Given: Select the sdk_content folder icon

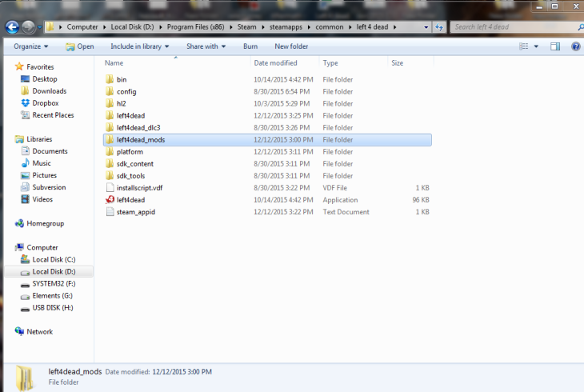Looking at the screenshot, I should (x=110, y=163).
